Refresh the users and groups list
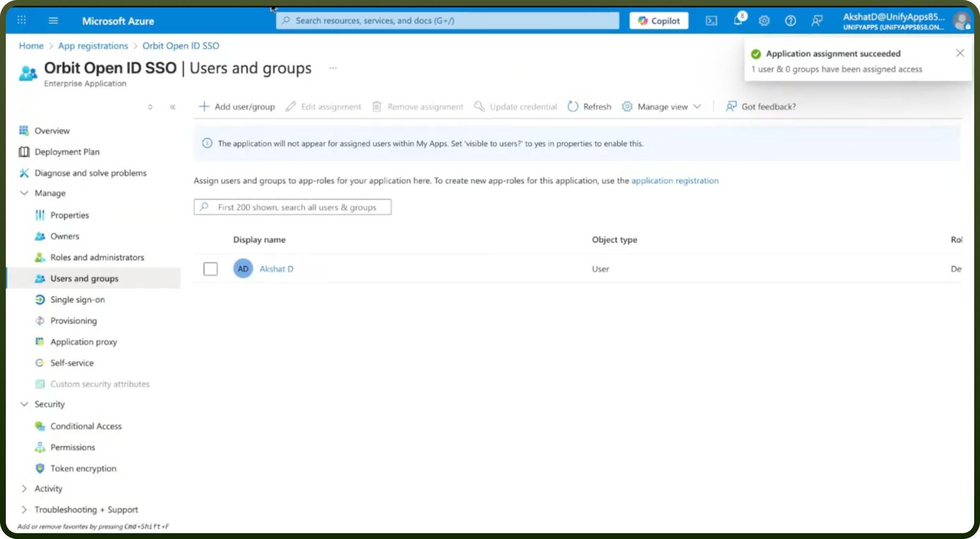 pyautogui.click(x=590, y=107)
